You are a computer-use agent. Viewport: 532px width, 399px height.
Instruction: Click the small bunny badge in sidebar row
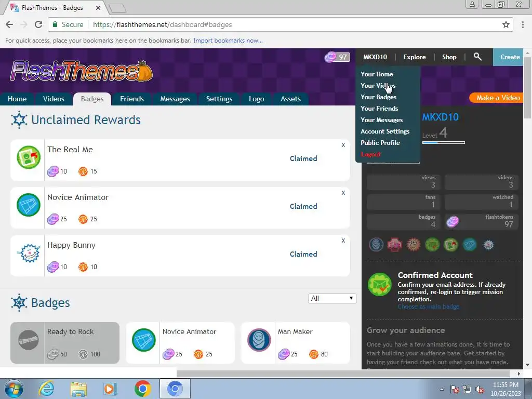[488, 245]
